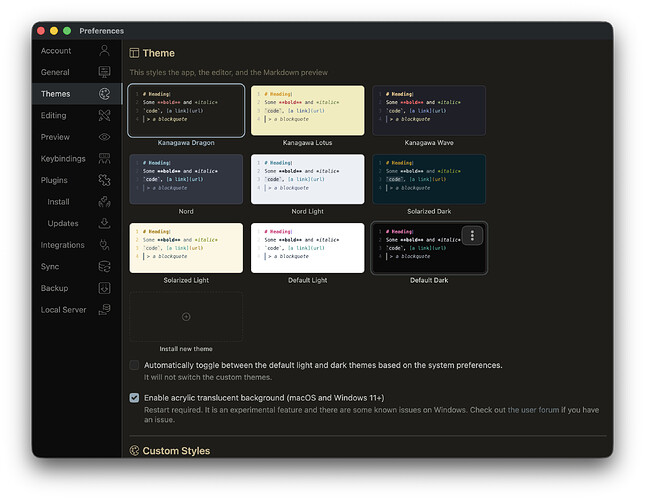Apply the Solarized Dark theme thumbnail
This screenshot has width=645, height=500.
429,179
